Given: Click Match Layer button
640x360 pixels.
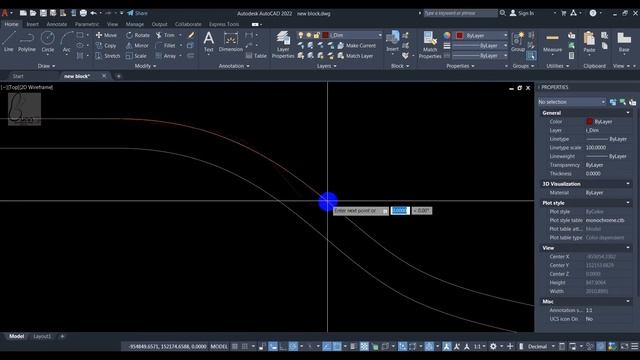Looking at the screenshot, I should [356, 56].
